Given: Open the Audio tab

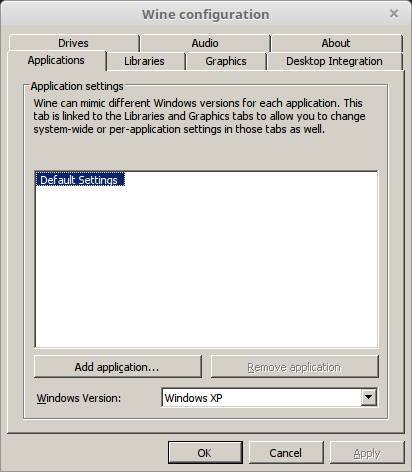Looking at the screenshot, I should point(205,43).
